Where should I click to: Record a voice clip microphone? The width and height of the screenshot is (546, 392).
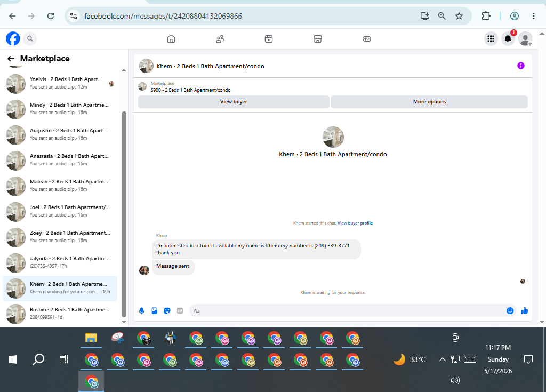pyautogui.click(x=142, y=311)
